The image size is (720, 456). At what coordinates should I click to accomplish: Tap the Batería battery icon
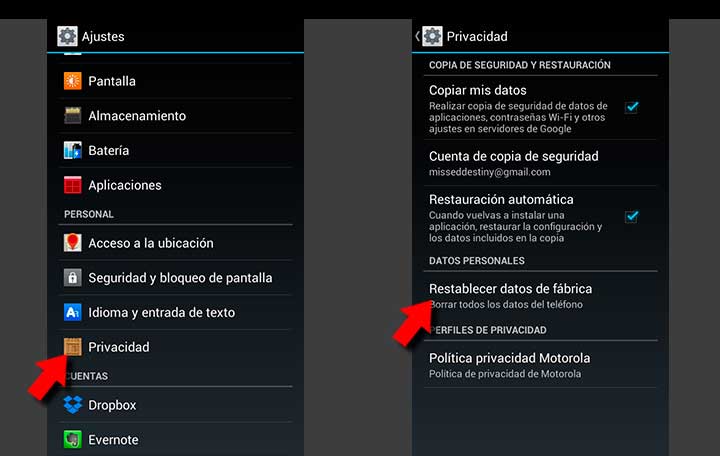(x=73, y=150)
